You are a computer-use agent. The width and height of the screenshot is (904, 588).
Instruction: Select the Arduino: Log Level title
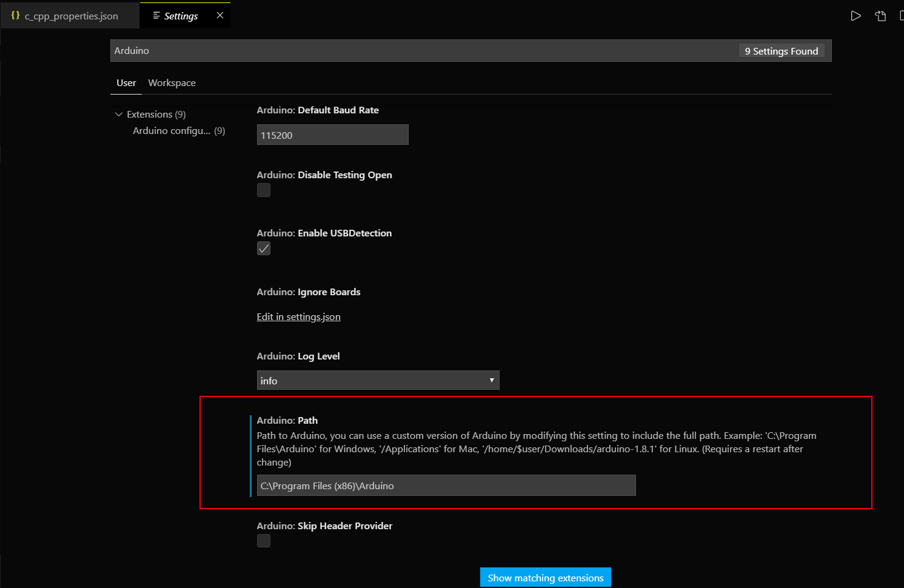pyautogui.click(x=298, y=356)
